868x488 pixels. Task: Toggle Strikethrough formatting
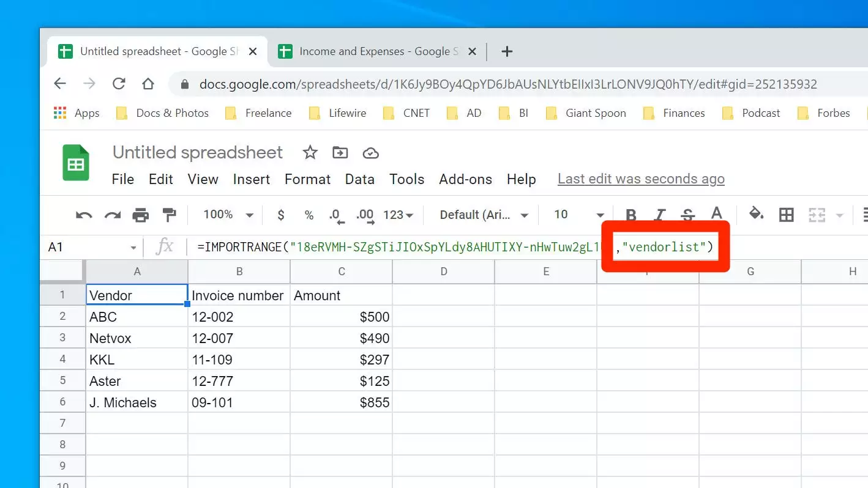pos(688,215)
